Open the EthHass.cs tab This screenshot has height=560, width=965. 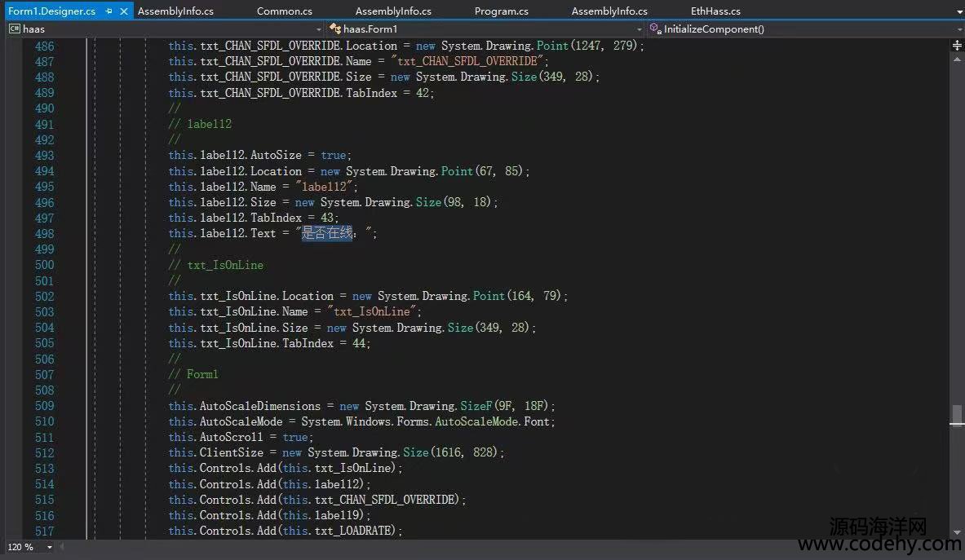click(x=715, y=11)
